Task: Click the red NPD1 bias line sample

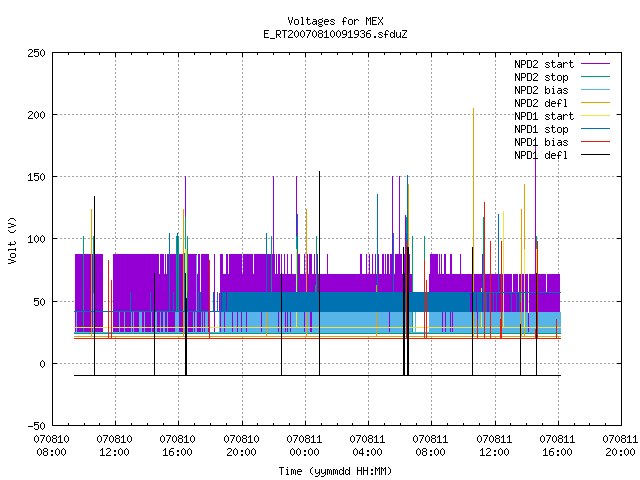Action: [595, 142]
